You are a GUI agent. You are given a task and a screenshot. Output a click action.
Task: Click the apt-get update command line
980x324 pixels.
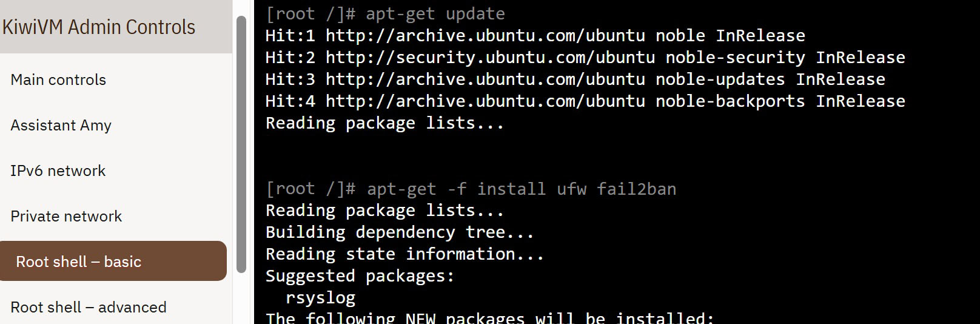[385, 14]
